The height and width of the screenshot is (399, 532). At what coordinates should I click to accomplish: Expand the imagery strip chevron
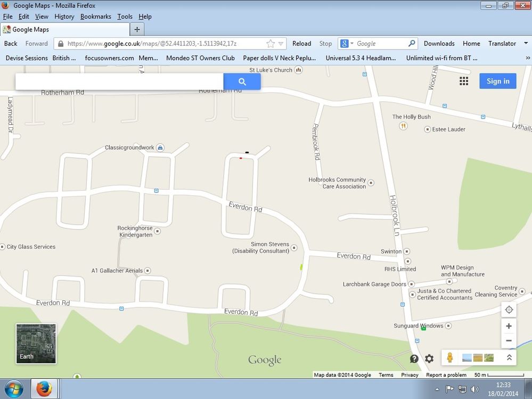click(509, 357)
